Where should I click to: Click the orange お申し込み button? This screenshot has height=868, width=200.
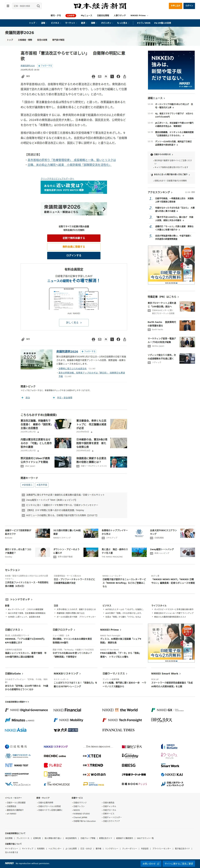[176, 6]
